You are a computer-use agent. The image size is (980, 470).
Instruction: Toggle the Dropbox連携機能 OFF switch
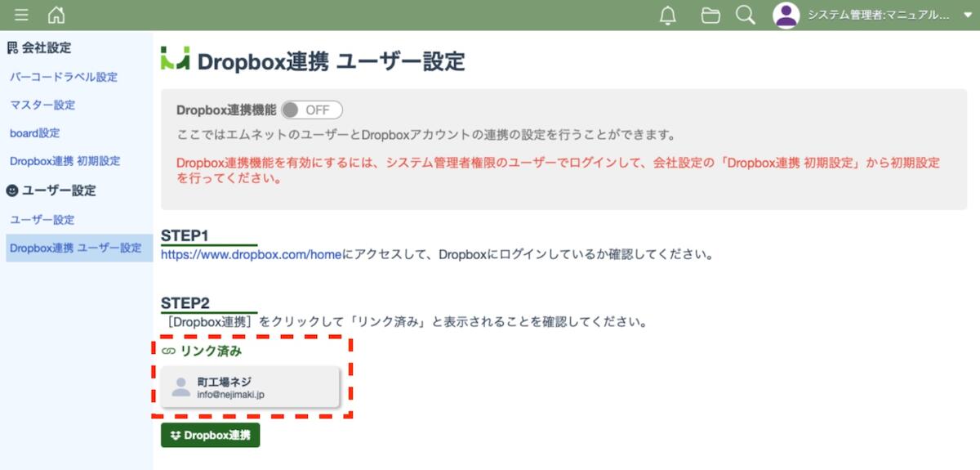(x=312, y=110)
